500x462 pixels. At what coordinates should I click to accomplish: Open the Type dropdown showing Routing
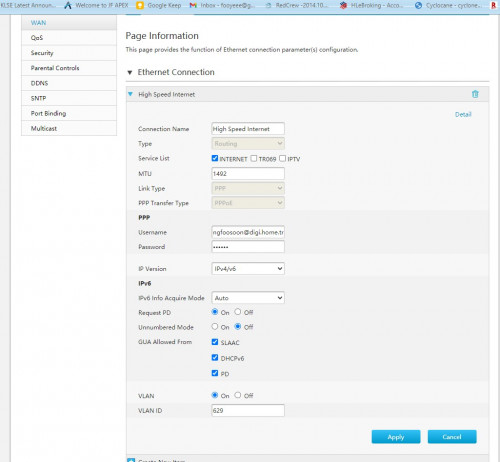point(248,144)
